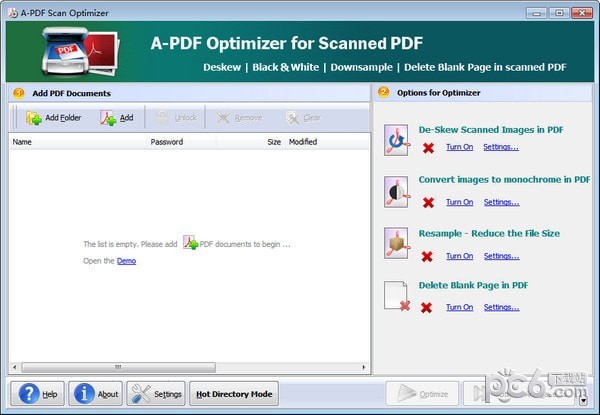Sort the list by Password column

coord(181,142)
